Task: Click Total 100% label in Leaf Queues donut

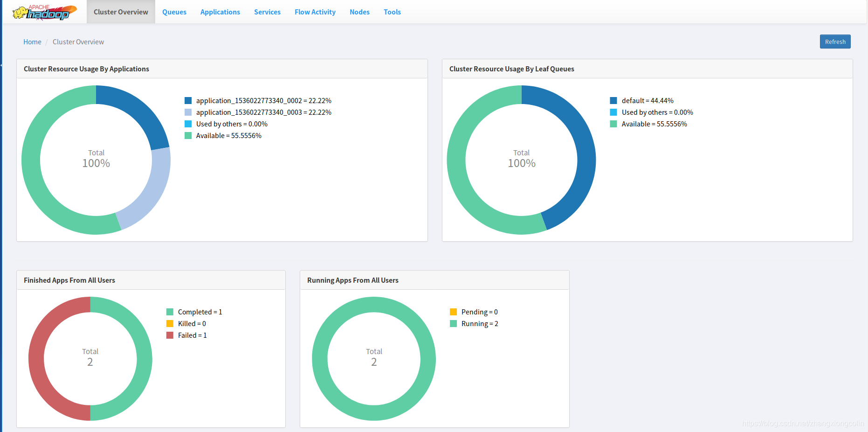Action: pos(522,159)
